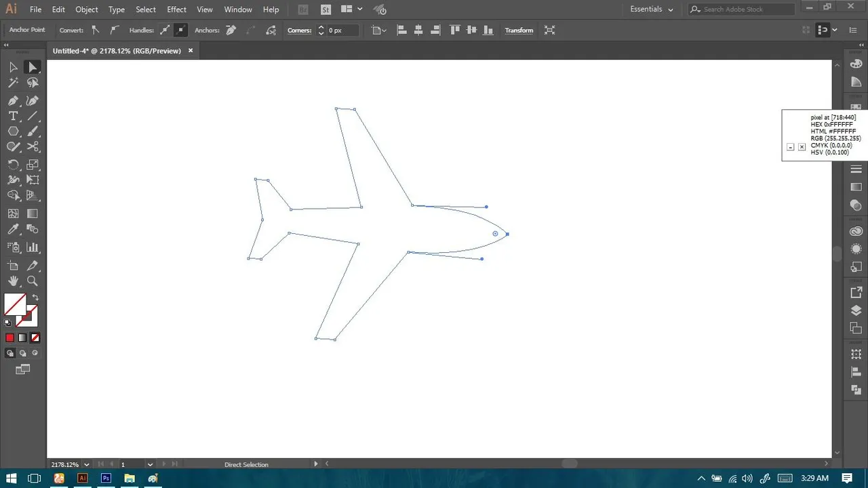The height and width of the screenshot is (488, 868).
Task: Open the Object menu
Action: pyautogui.click(x=86, y=9)
